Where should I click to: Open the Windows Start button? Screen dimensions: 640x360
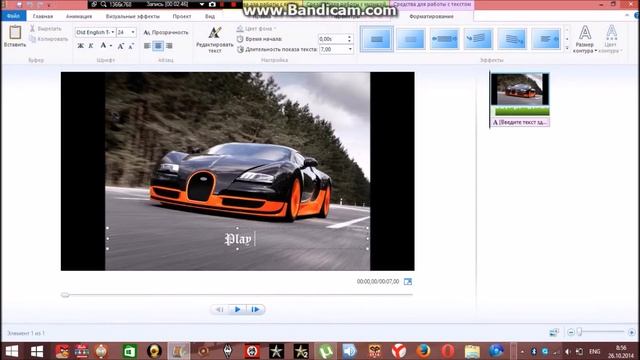click(12, 351)
